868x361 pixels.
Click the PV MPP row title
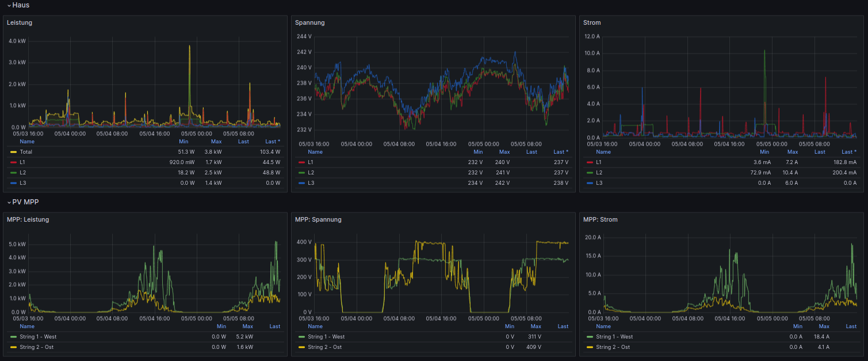pyautogui.click(x=25, y=202)
